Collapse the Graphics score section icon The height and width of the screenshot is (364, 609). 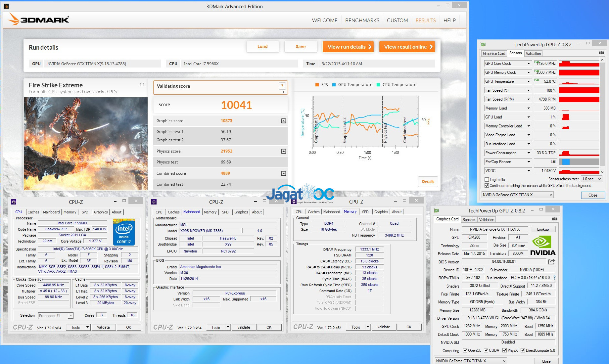click(283, 121)
